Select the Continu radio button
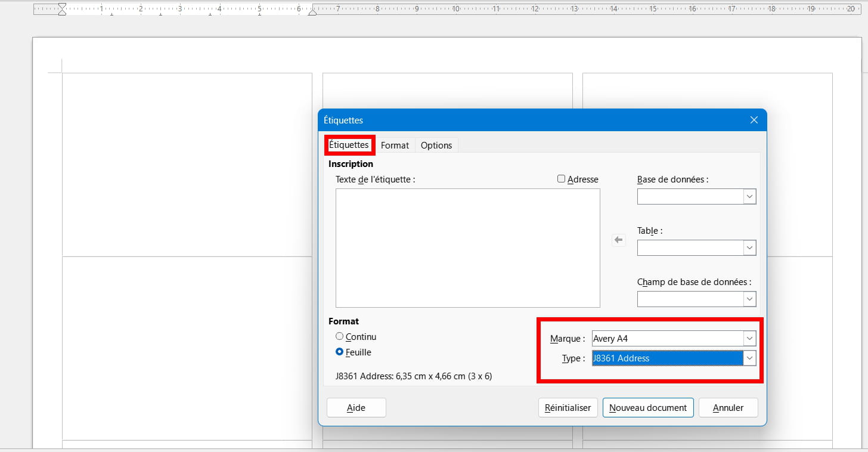This screenshot has width=868, height=452. pyautogui.click(x=340, y=336)
